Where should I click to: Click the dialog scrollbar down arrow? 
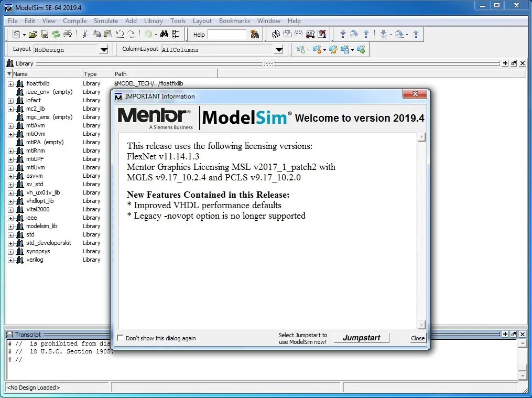(421, 325)
